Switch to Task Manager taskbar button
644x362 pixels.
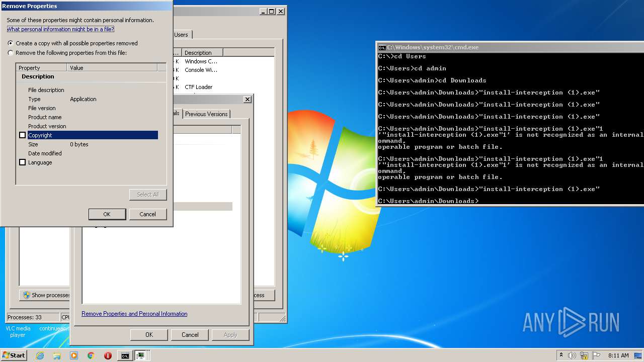141,355
